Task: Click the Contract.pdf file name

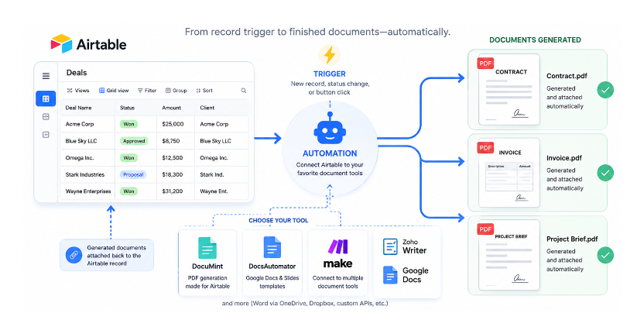Action: (x=567, y=76)
